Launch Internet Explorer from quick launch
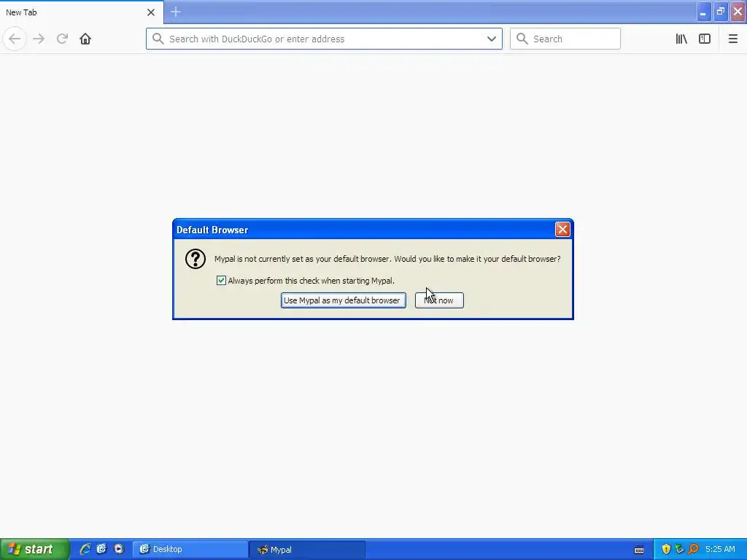The height and width of the screenshot is (560, 747). 85,549
